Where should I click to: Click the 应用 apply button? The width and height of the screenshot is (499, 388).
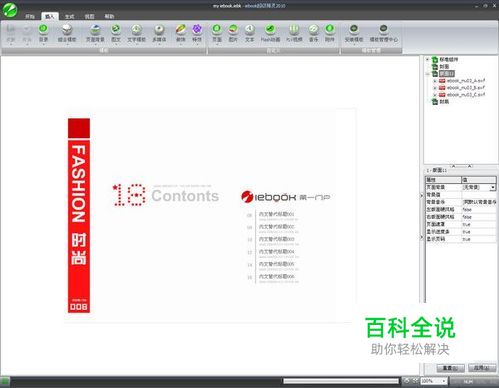482,368
